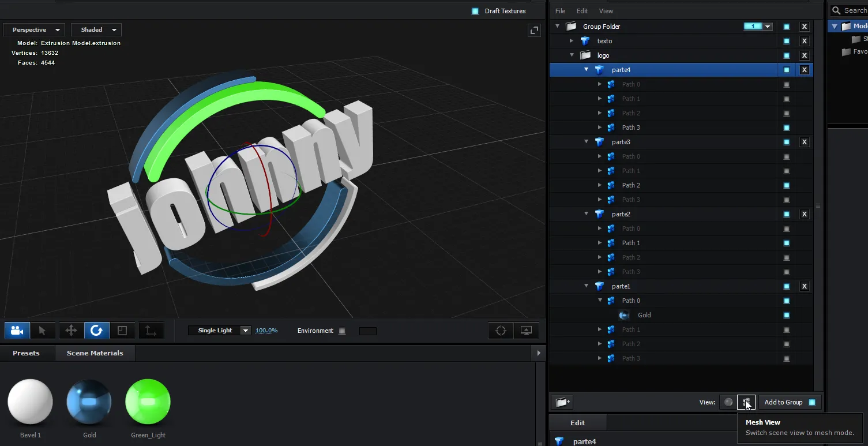Switch scene view to Mesh View

746,402
